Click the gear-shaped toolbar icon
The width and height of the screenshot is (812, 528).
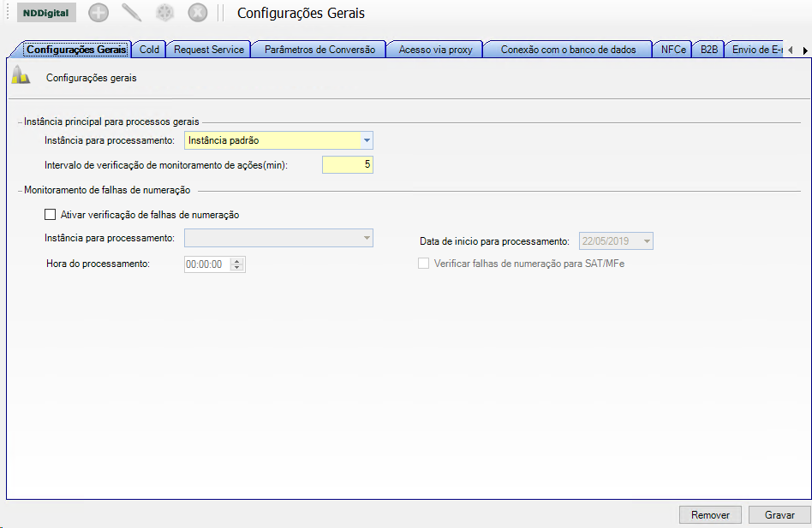click(x=164, y=13)
